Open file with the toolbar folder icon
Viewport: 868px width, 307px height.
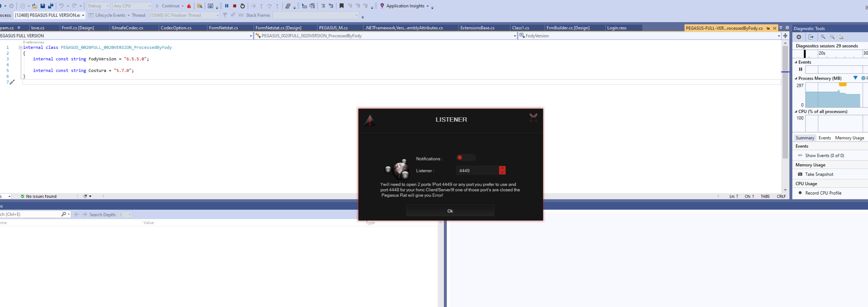tap(34, 6)
